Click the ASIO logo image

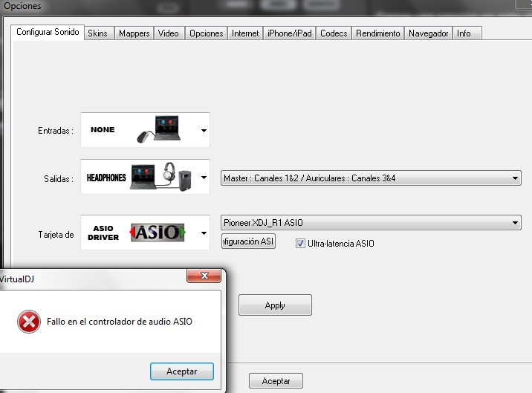coord(158,233)
